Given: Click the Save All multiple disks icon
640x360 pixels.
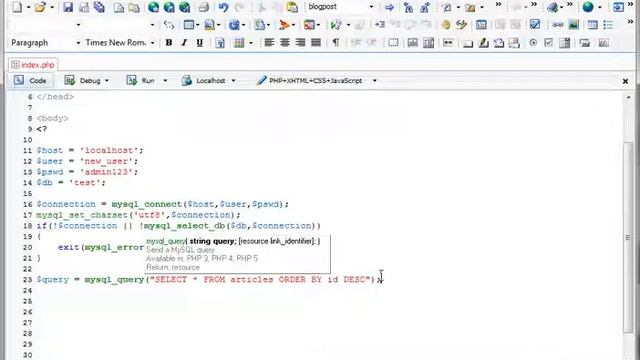Looking at the screenshot, I should point(99,7).
